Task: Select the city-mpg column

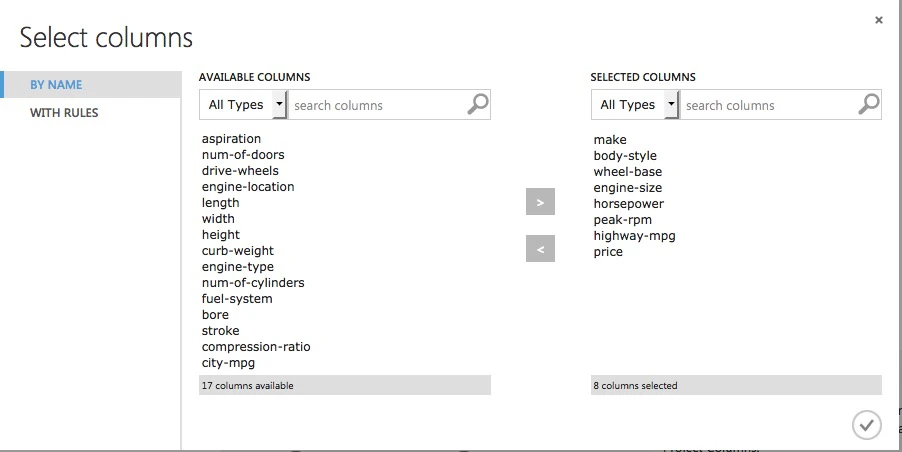Action: [x=228, y=363]
